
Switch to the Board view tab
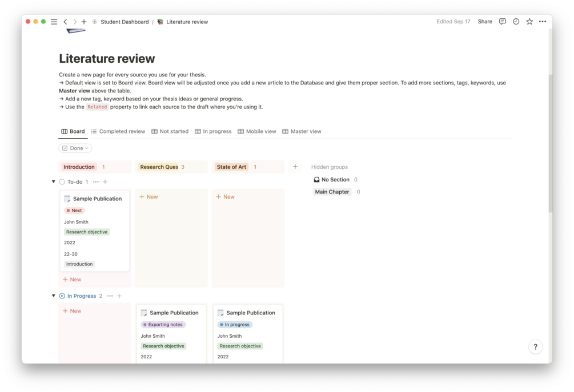coord(73,131)
